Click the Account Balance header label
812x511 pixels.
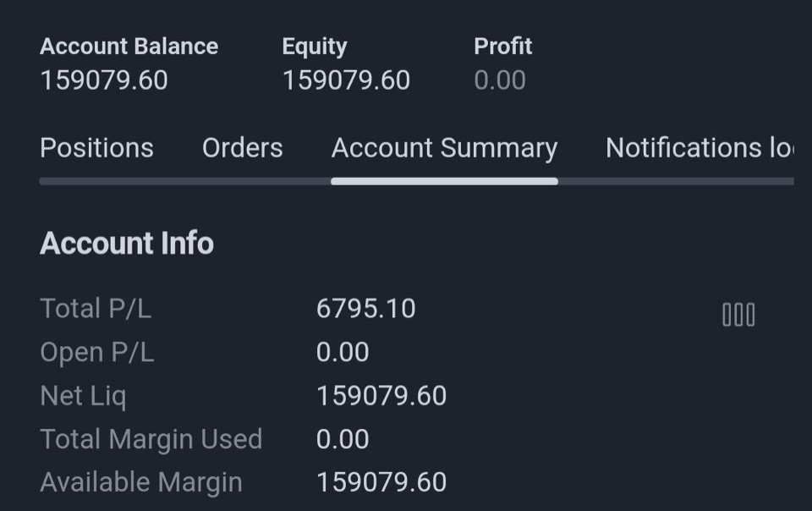coord(129,47)
